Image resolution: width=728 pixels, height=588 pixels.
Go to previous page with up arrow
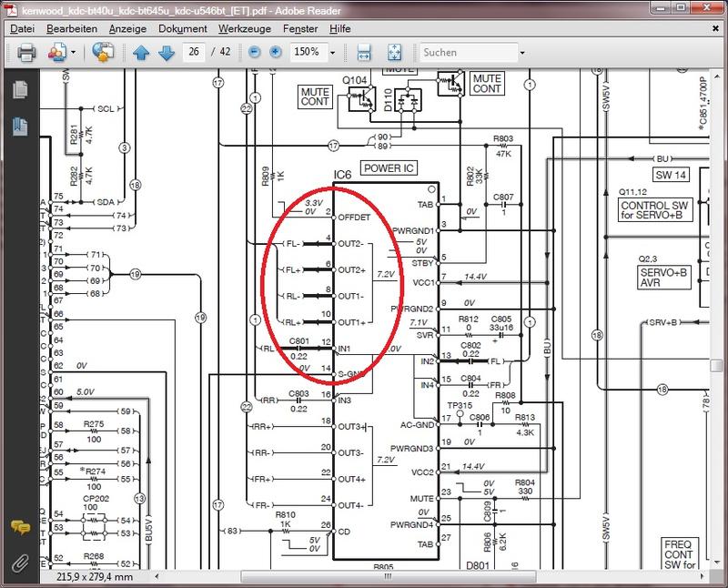click(142, 53)
